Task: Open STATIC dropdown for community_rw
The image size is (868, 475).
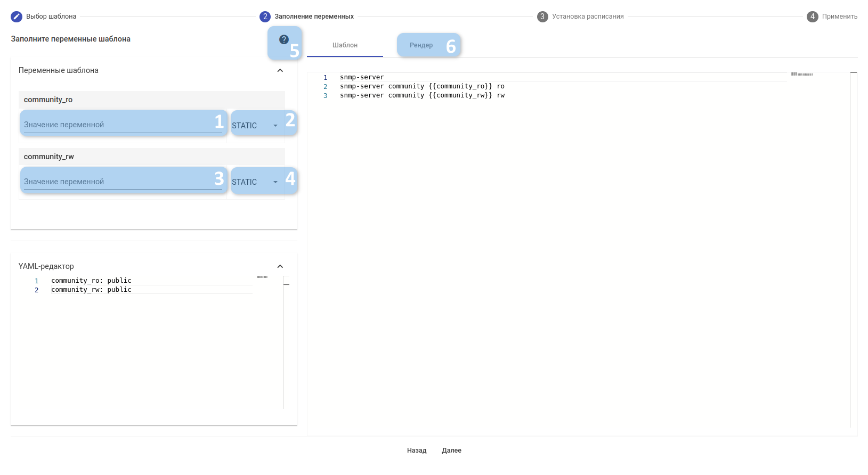Action: pyautogui.click(x=255, y=182)
